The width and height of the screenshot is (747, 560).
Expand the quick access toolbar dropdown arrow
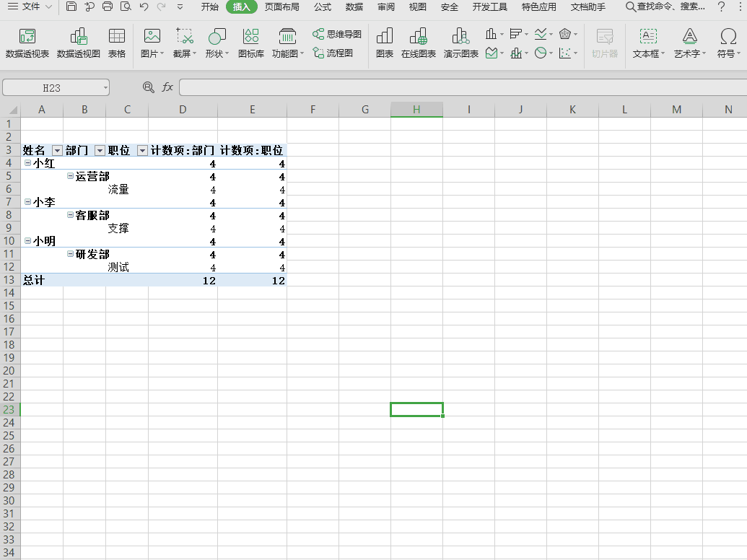[180, 7]
